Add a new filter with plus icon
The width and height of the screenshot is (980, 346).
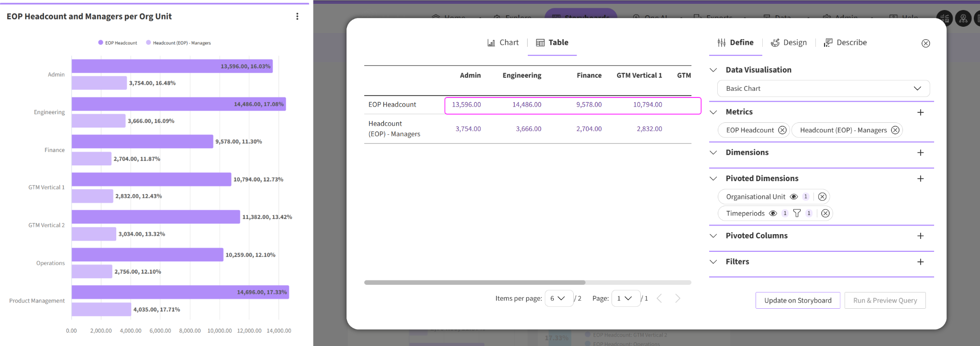(920, 262)
